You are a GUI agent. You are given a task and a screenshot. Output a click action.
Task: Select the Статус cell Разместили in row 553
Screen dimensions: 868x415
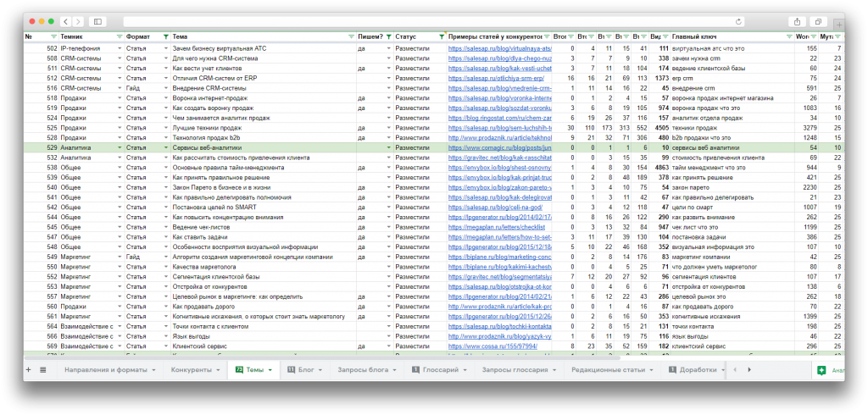click(x=420, y=286)
